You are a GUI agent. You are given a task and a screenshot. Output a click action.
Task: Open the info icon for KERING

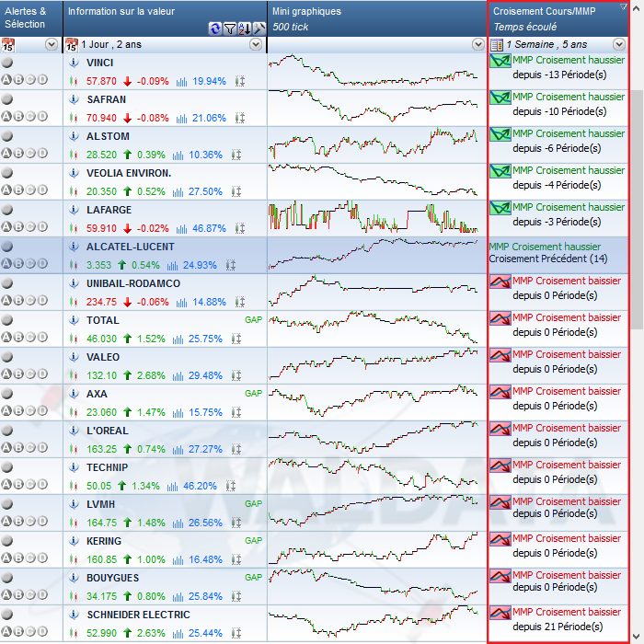coord(74,541)
